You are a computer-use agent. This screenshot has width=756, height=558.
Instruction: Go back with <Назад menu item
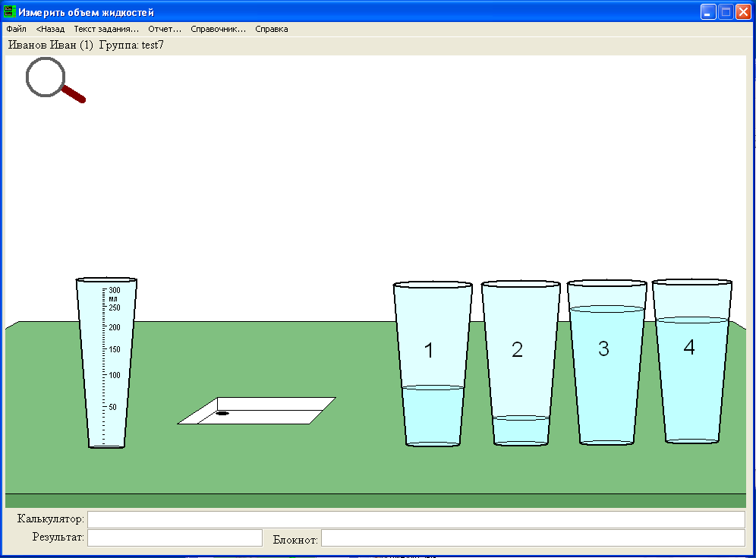tap(50, 29)
